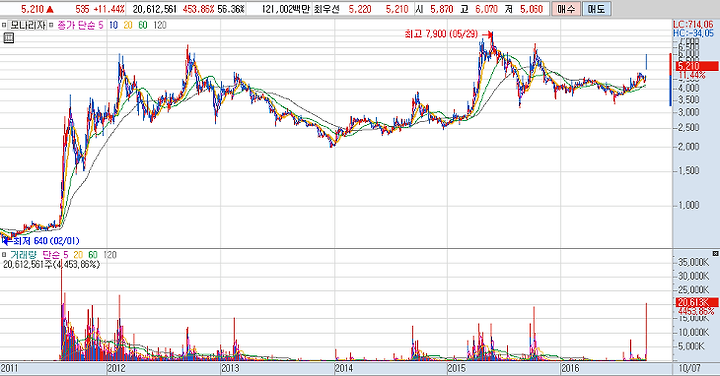This screenshot has width=720, height=376.
Task: Click the 매도 (sell) button
Action: click(x=596, y=9)
